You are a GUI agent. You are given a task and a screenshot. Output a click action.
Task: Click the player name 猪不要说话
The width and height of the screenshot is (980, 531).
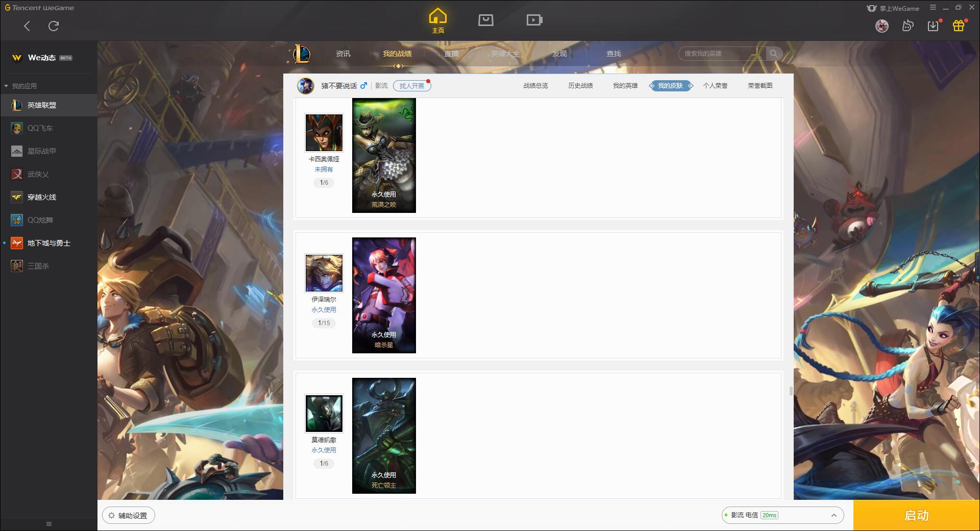pyautogui.click(x=339, y=86)
